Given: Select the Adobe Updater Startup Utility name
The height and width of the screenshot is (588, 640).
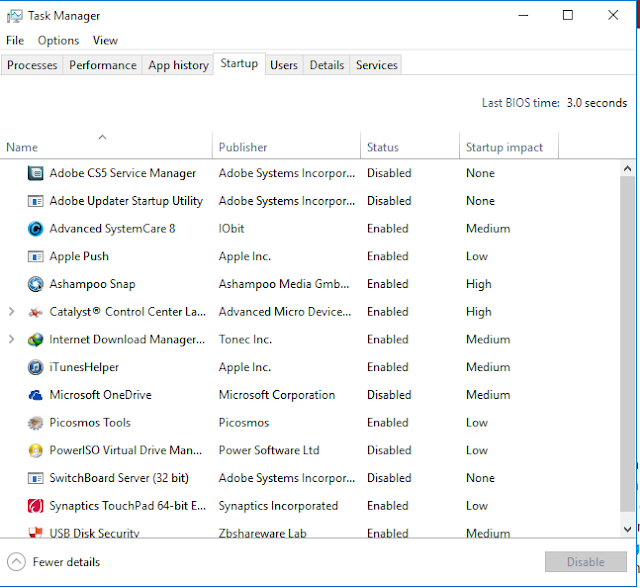Looking at the screenshot, I should pyautogui.click(x=126, y=201).
